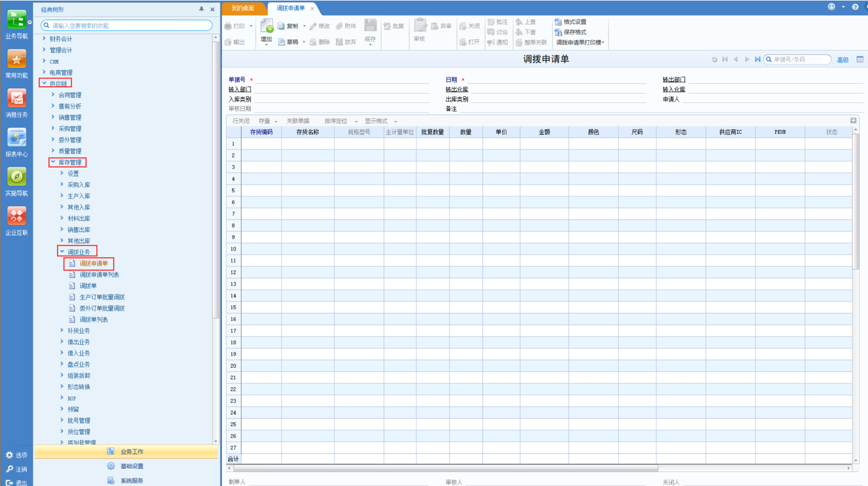The image size is (868, 486).
Task: Click 草稿 draft toolbar button
Action: click(288, 42)
